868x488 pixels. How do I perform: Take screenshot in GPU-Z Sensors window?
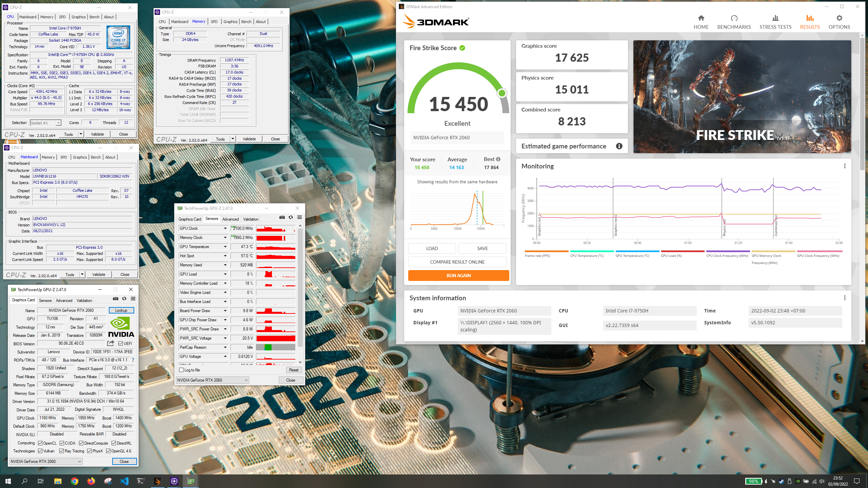(x=282, y=218)
